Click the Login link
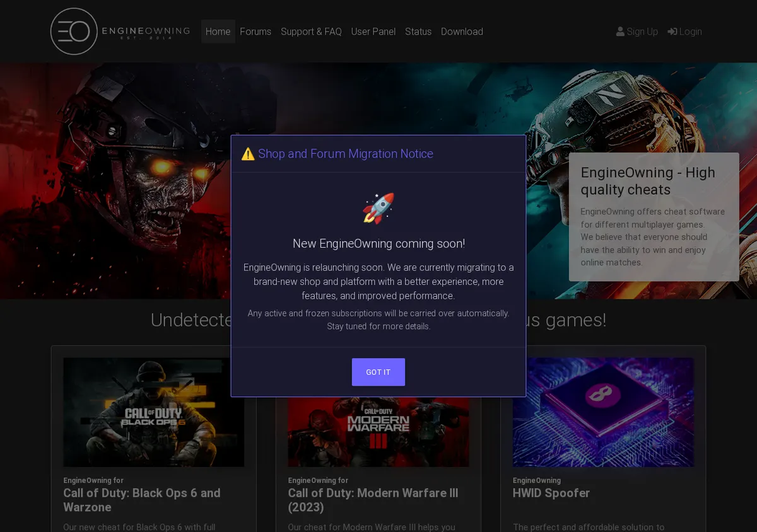The width and height of the screenshot is (757, 532). (x=685, y=32)
